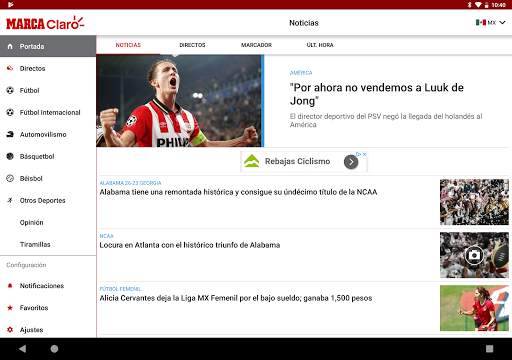This screenshot has width=512, height=360.
Task: Tap the MARCA Claro logo
Action: pos(45,23)
